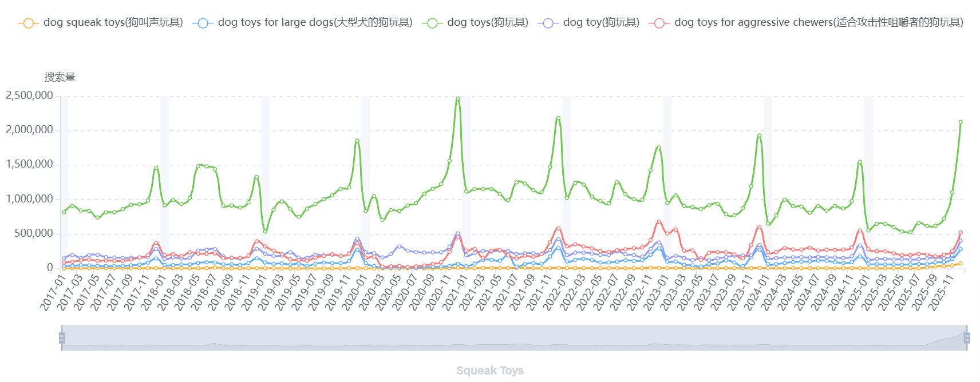Click the last green data point at chart's right end
Image resolution: width=980 pixels, height=382 pixels.
[961, 122]
